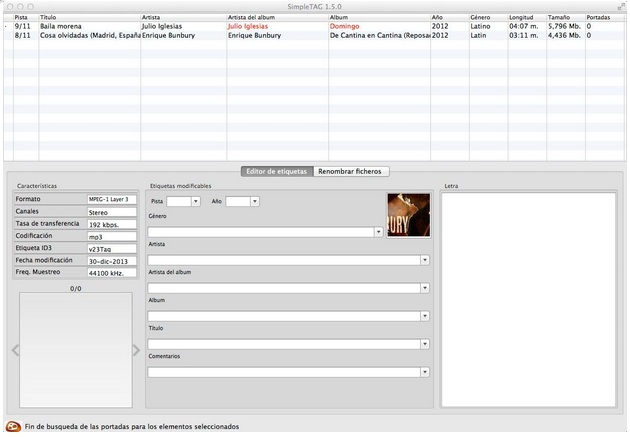Click the Tamaño column header
Viewport: 630px width, 437px height.
pos(564,17)
